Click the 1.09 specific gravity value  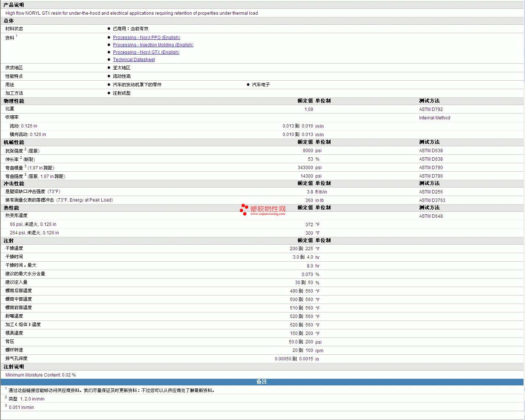(309, 109)
